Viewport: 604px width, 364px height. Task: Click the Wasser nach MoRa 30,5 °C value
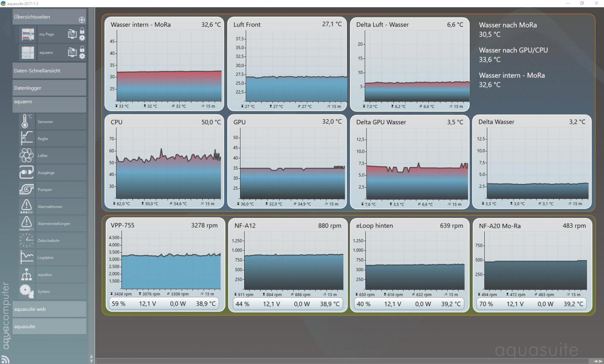(490, 34)
